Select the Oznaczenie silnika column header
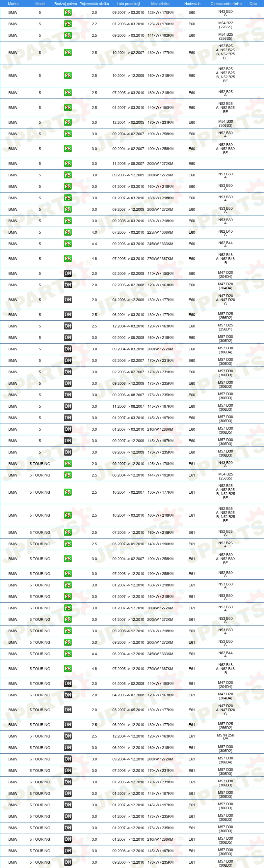This screenshot has width=264, height=868. click(226, 4)
